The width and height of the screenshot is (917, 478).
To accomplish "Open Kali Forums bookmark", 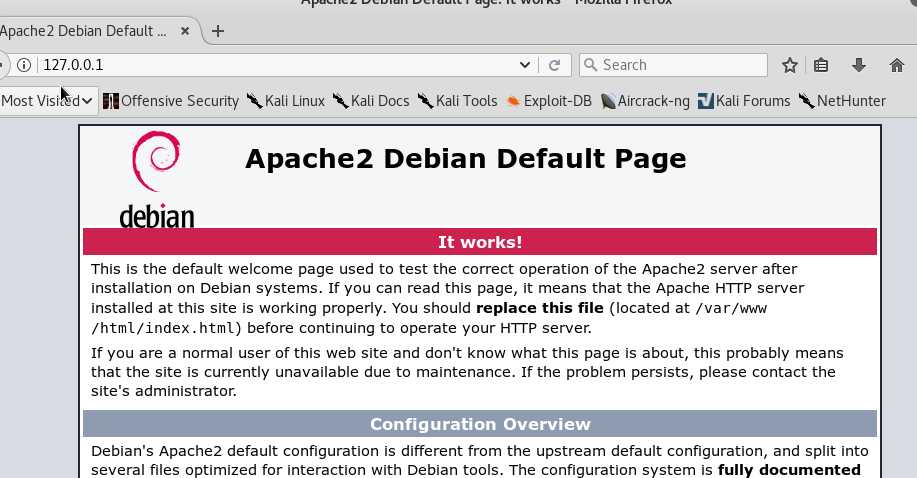I will (744, 101).
